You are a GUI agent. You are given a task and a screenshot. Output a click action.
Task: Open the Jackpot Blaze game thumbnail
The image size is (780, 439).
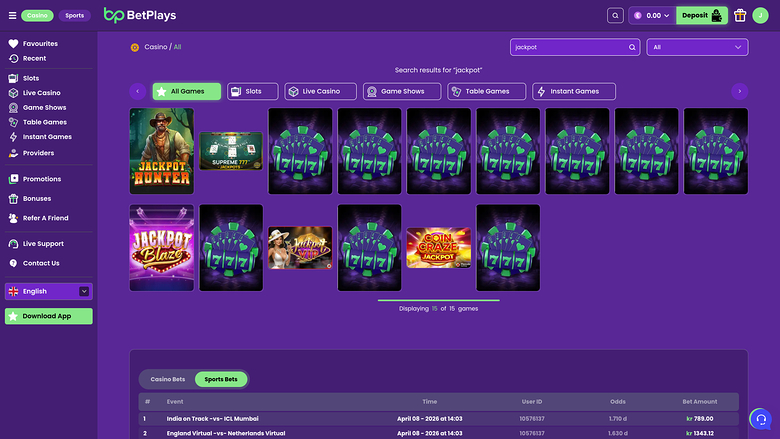(162, 248)
